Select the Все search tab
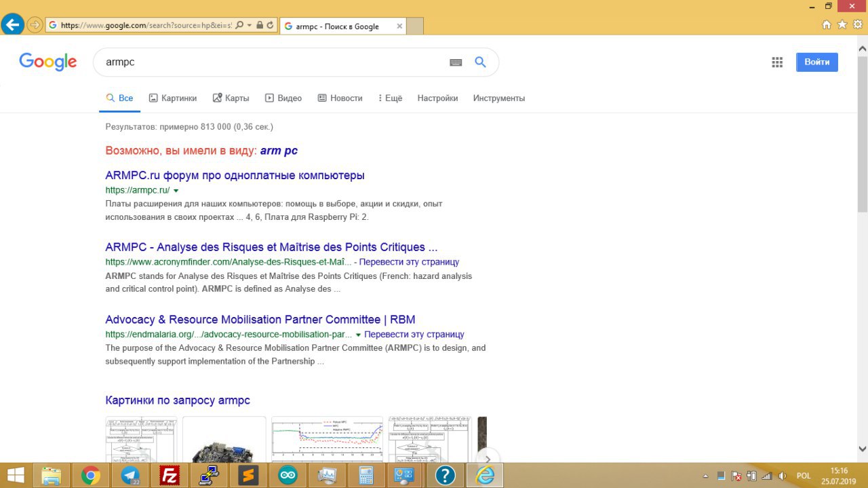Screen dimensions: 868x488 [x=119, y=98]
